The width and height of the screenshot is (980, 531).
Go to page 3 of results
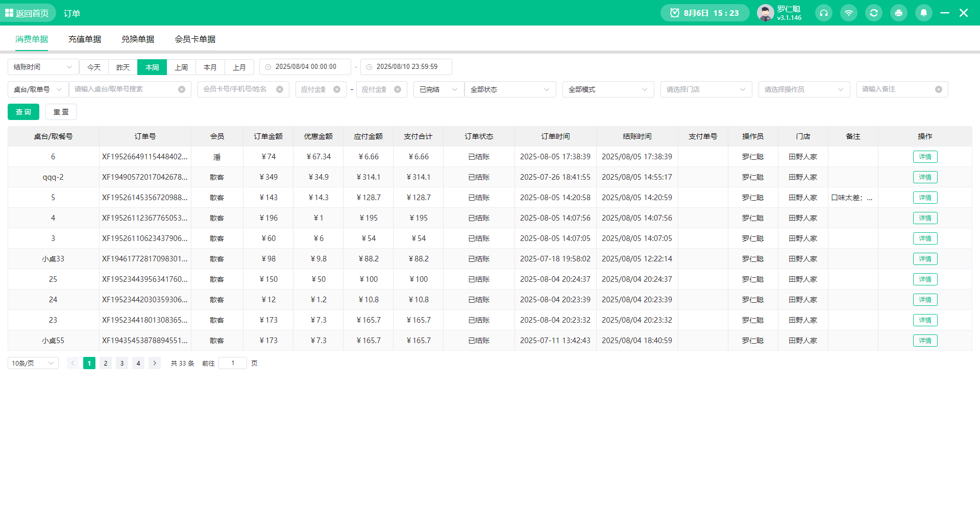tap(122, 363)
